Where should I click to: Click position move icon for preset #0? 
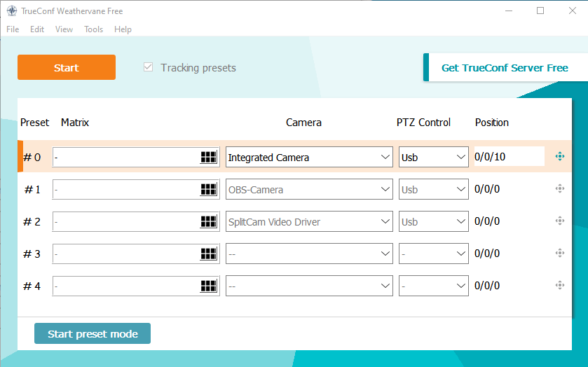[560, 156]
